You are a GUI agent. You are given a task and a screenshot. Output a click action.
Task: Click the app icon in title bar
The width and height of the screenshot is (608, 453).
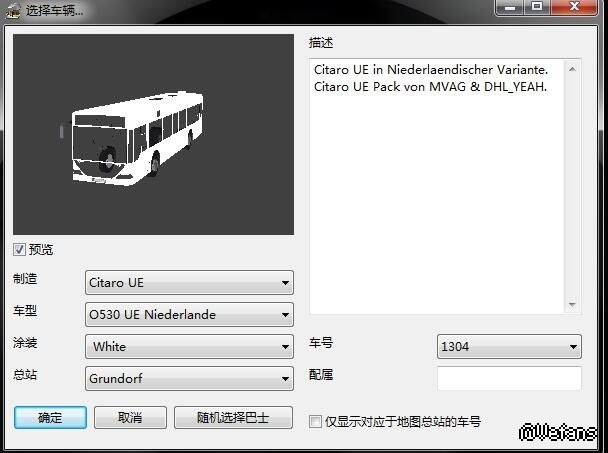(13, 10)
